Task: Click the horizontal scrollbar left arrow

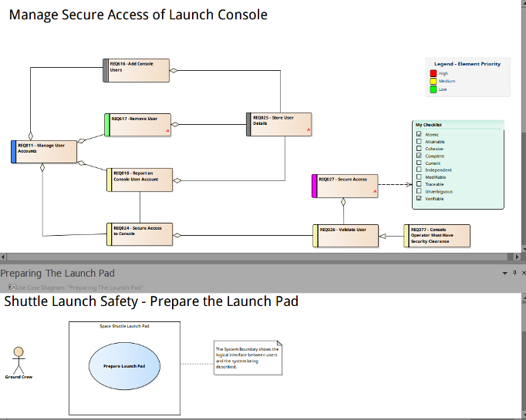Action: pos(4,256)
